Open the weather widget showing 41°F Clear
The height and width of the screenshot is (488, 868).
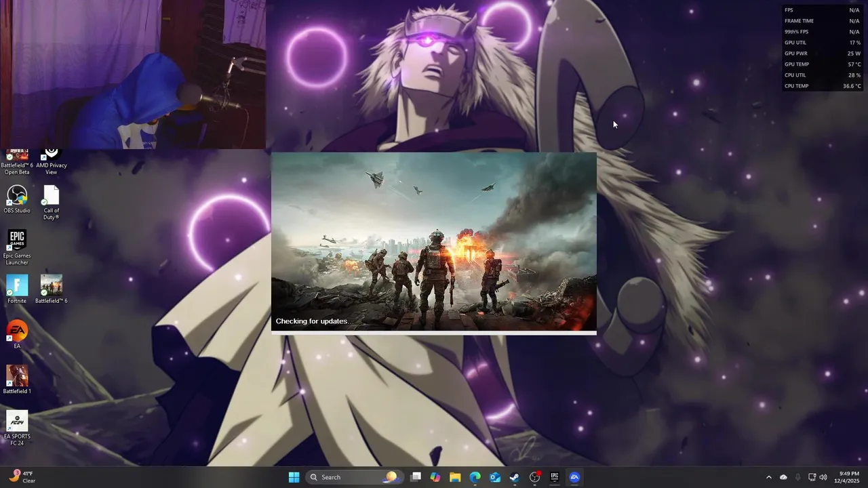pos(22,477)
